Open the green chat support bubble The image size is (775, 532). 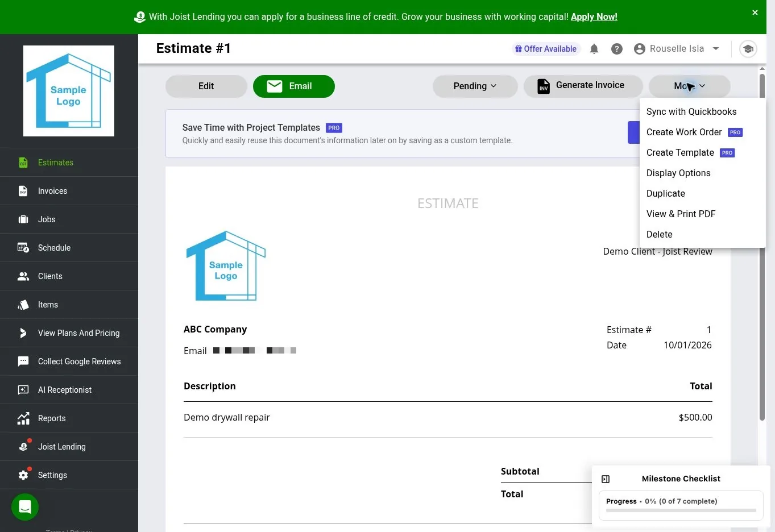25,506
